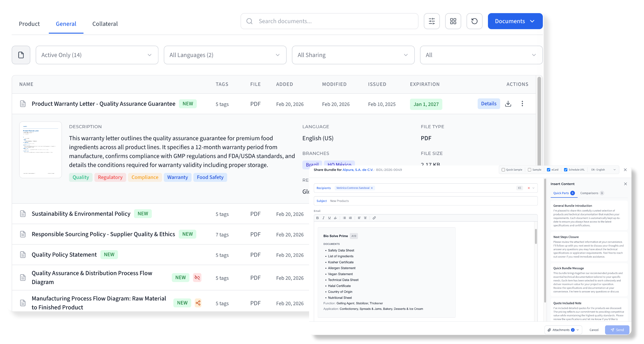Uncheck the eCard checkbox
The width and height of the screenshot is (644, 344).
[x=548, y=170]
